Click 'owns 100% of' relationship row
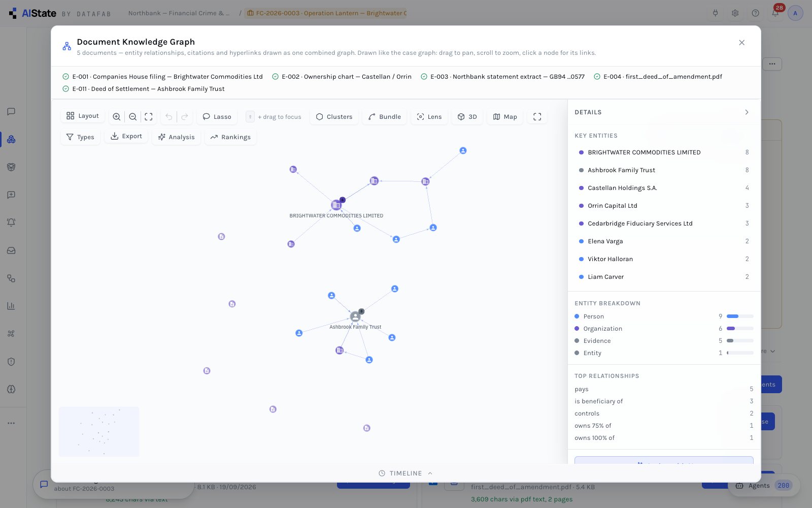This screenshot has height=508, width=812. [x=664, y=438]
